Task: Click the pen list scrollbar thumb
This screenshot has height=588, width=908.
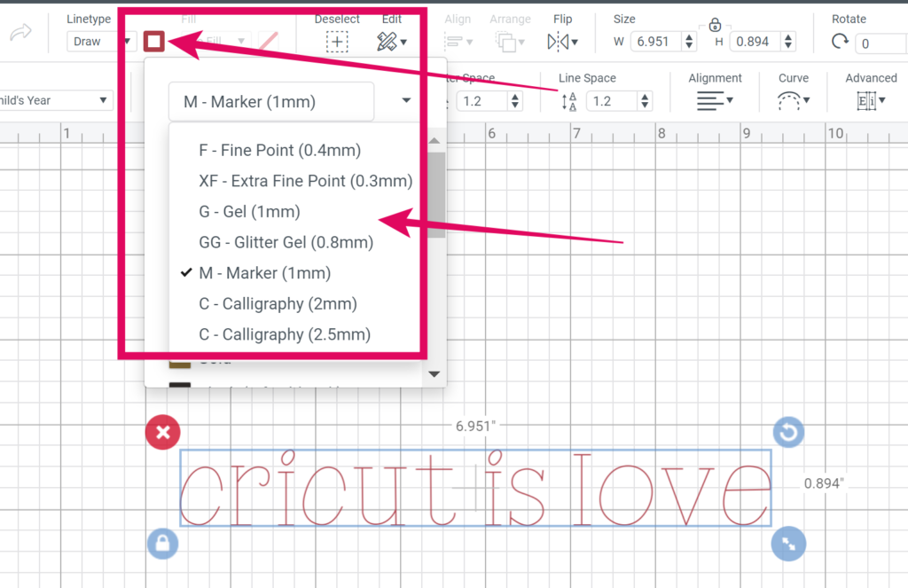Action: [436, 194]
